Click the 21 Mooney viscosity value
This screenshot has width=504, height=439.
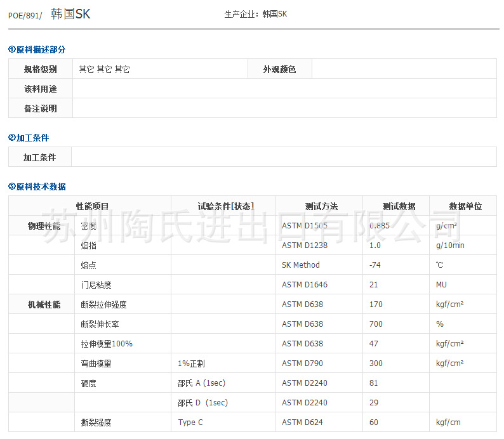(x=373, y=285)
